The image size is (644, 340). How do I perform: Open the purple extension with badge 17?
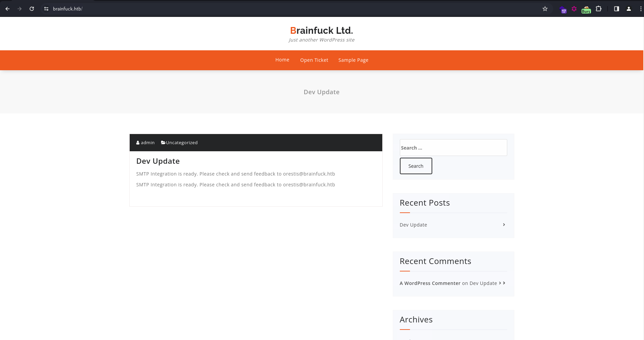click(563, 9)
